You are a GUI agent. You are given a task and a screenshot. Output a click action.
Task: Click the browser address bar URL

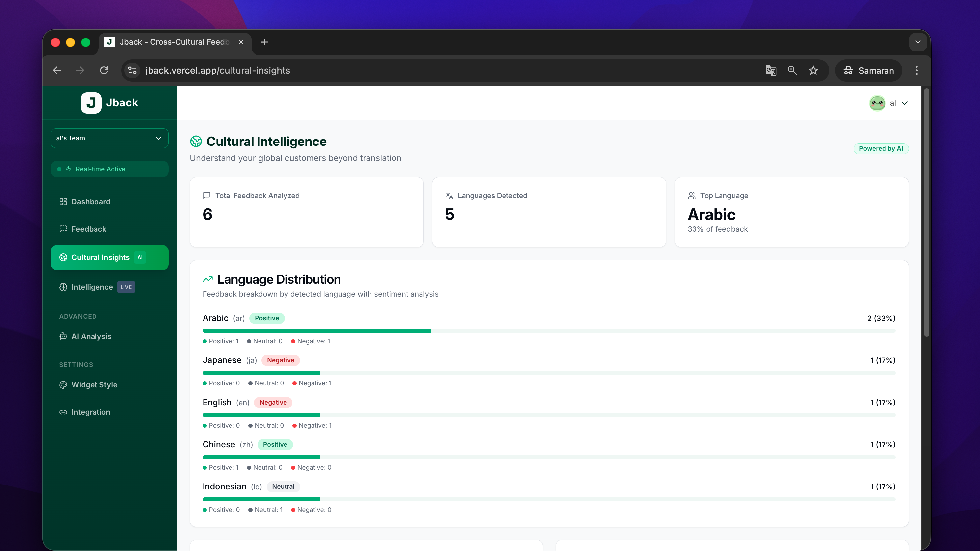[x=218, y=70]
